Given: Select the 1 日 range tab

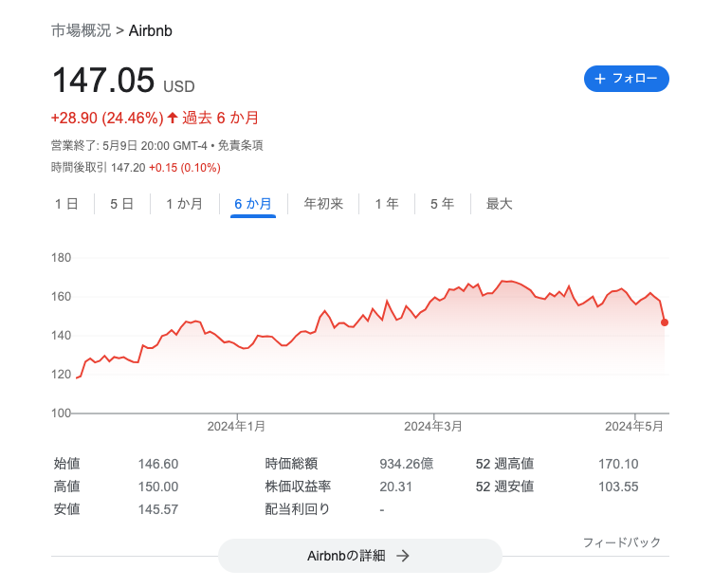Looking at the screenshot, I should click(66, 204).
